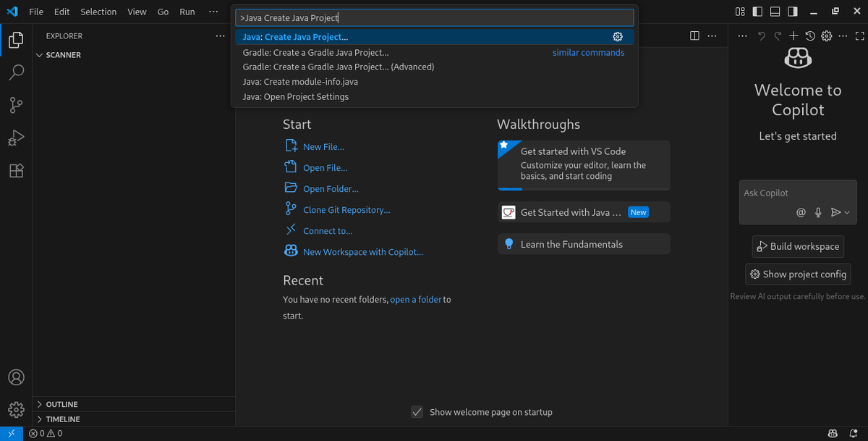
Task: Select Java: Create module-info.java command
Action: pyautogui.click(x=434, y=82)
